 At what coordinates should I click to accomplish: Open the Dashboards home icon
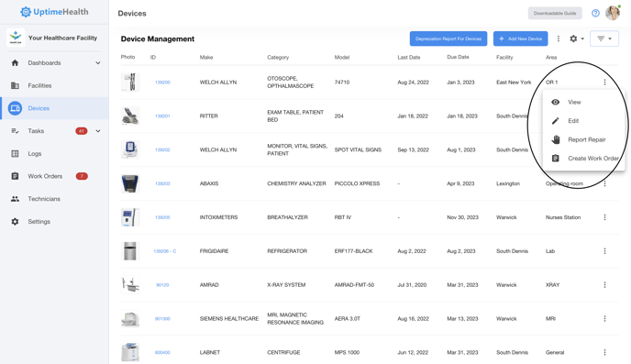click(x=15, y=62)
